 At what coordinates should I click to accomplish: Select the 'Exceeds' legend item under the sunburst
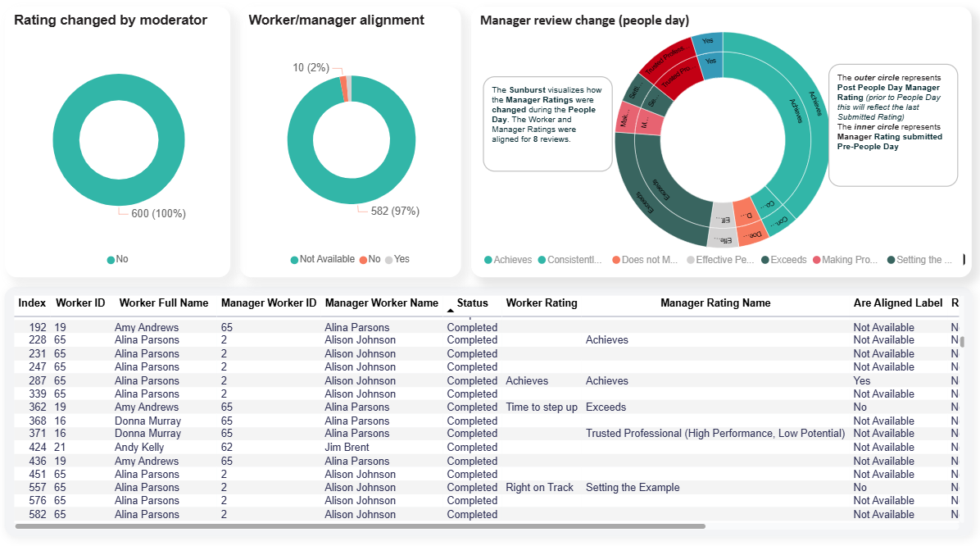(783, 260)
